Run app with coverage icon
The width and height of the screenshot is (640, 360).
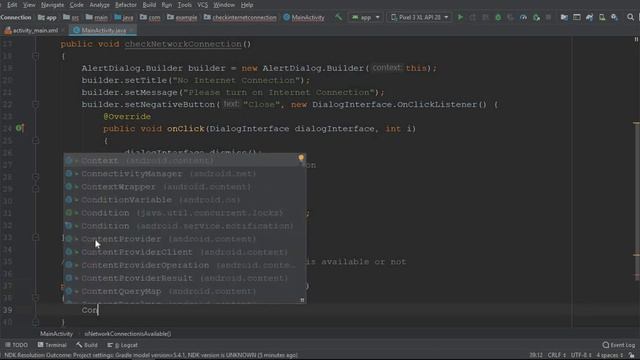511,17
